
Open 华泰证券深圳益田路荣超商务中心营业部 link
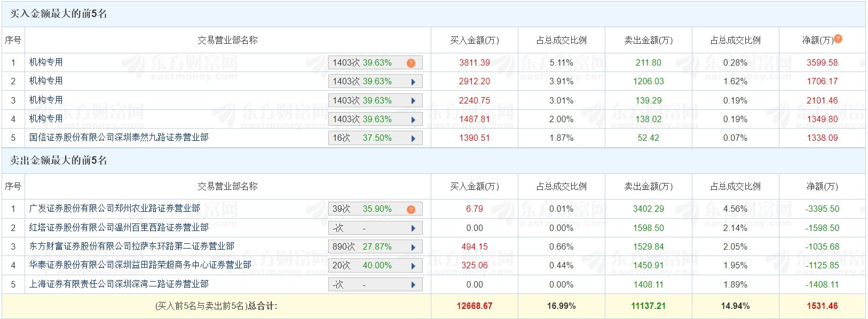coord(140,265)
